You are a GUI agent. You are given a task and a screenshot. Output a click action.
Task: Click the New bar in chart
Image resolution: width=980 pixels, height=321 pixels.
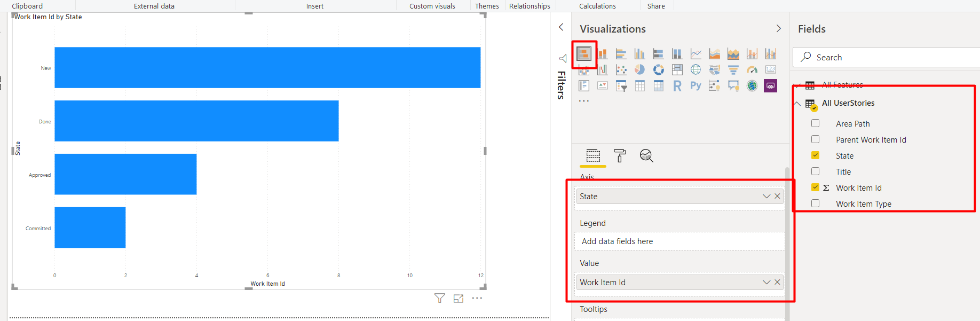(x=267, y=68)
